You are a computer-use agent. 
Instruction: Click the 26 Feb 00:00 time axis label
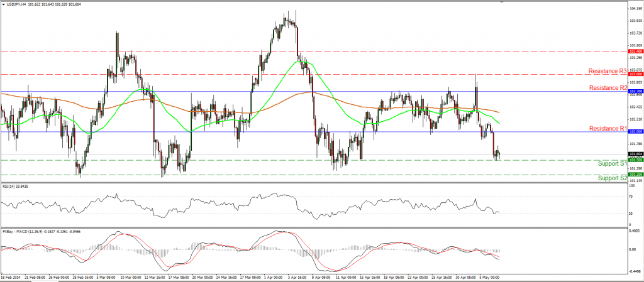59,277
